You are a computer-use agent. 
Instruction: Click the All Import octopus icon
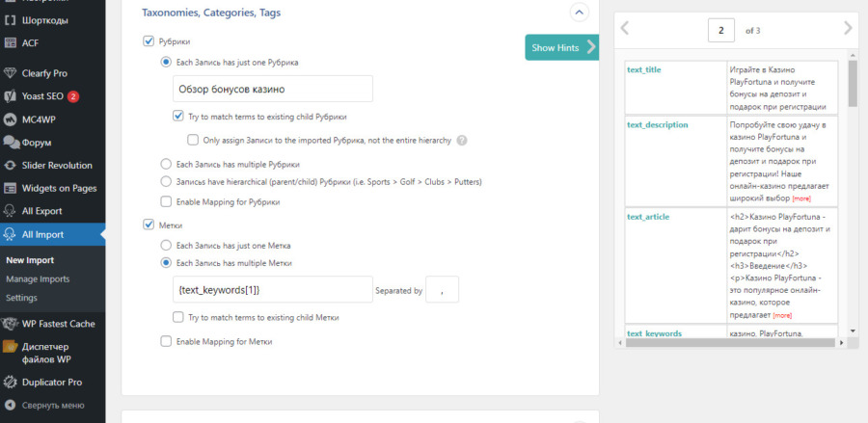[x=10, y=234]
